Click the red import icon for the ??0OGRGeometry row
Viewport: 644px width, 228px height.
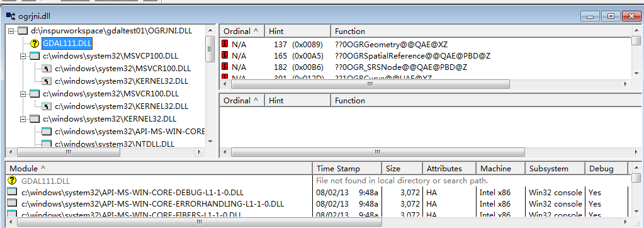(x=225, y=43)
